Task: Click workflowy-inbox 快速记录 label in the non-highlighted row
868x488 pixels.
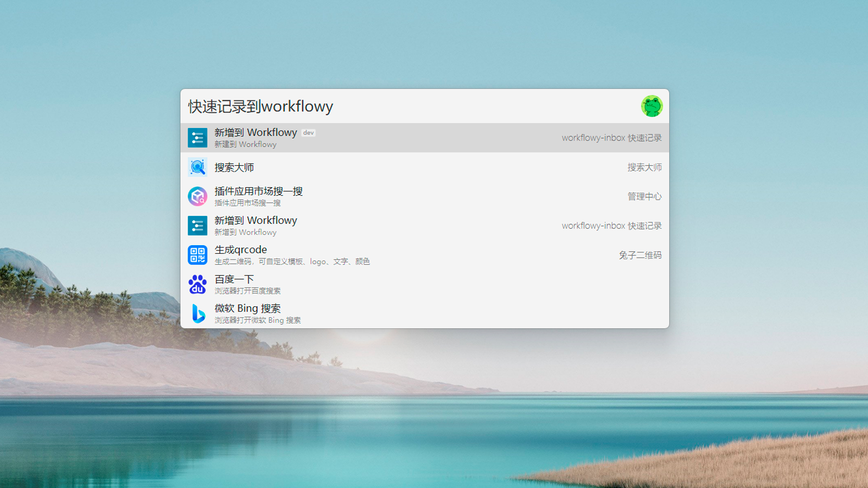Action: coord(611,226)
